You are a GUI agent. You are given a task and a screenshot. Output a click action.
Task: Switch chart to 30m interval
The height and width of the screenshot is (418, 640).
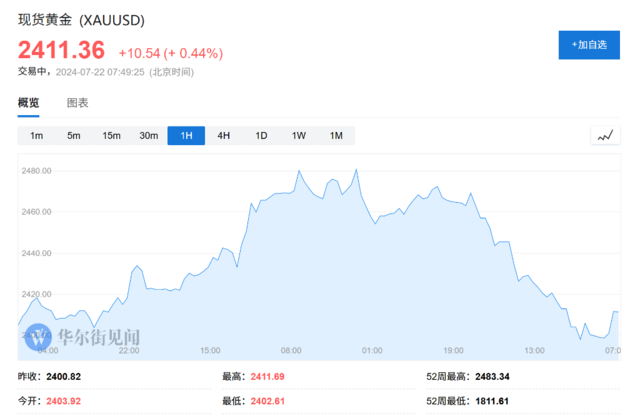tap(149, 136)
